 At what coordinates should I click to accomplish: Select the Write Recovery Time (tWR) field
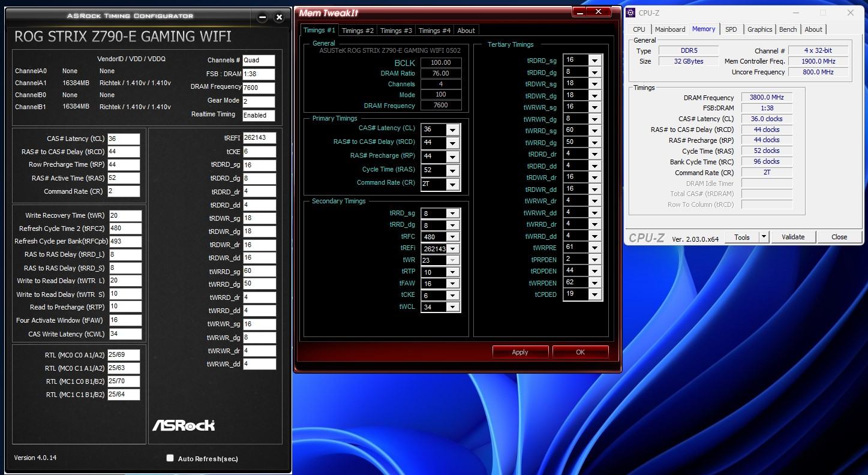[125, 216]
